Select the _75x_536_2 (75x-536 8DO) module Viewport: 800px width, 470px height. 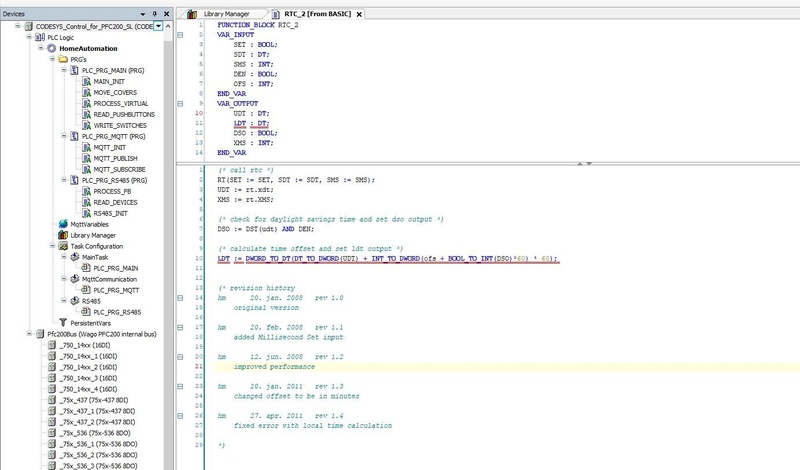(x=98, y=455)
